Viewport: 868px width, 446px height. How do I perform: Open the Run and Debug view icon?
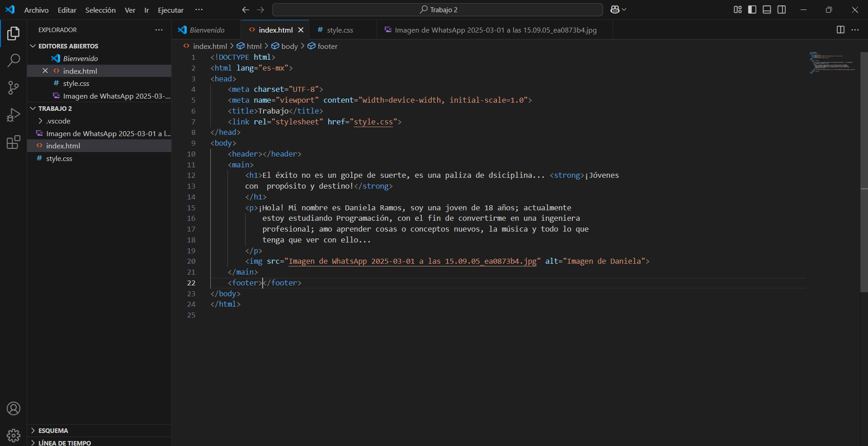[x=14, y=115]
